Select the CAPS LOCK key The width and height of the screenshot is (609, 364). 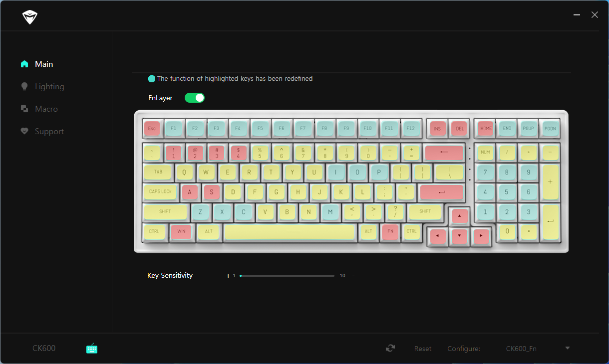[x=160, y=191]
